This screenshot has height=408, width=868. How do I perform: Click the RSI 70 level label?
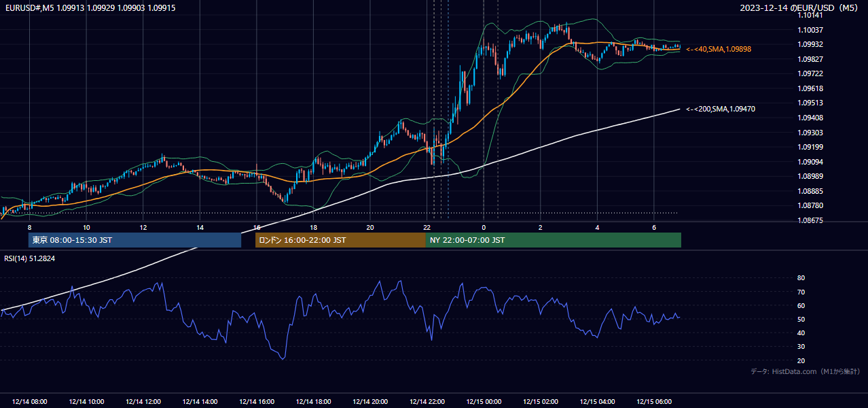click(x=801, y=292)
